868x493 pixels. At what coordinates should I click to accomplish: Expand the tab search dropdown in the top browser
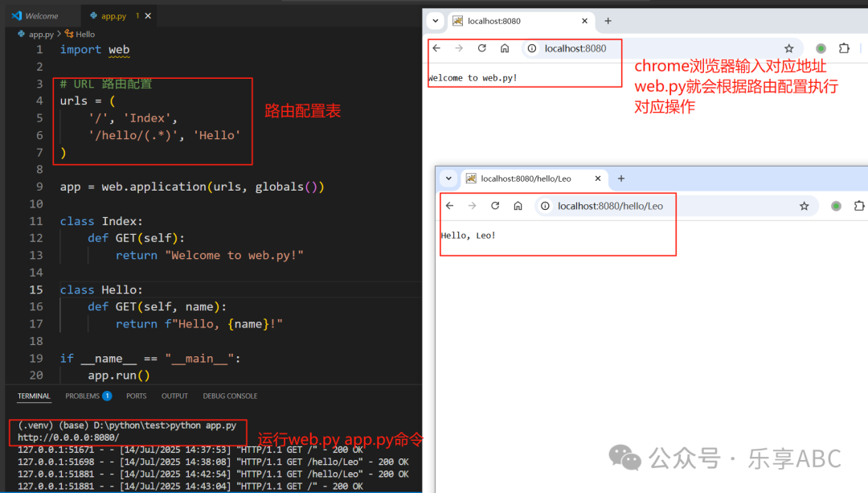pos(435,21)
